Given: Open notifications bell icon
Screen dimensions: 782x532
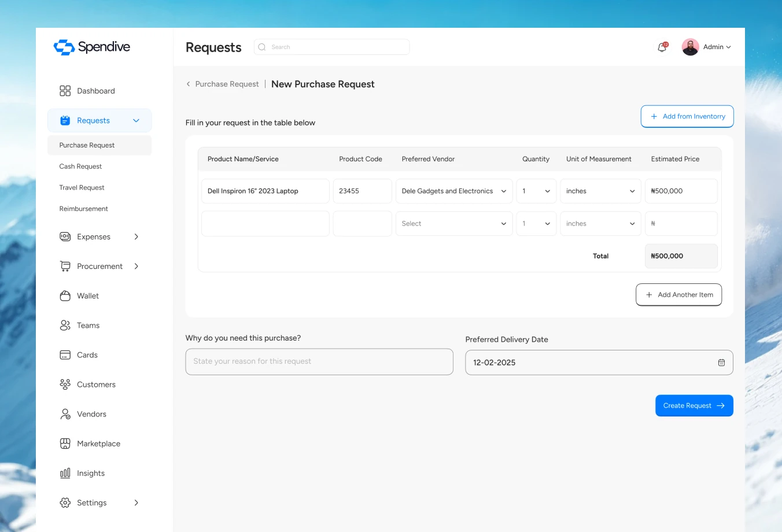Looking at the screenshot, I should click(x=662, y=47).
